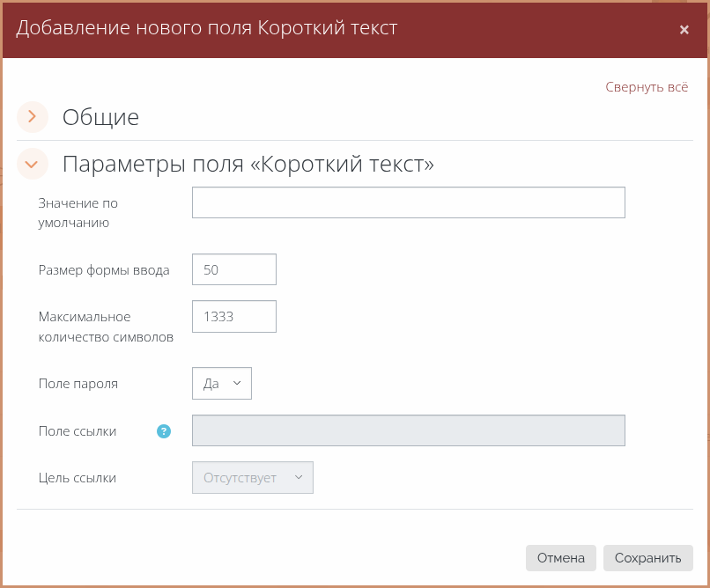Focus the «Размер формы ввода» field with 50
Image resolution: width=710 pixels, height=588 pixels.
(234, 270)
